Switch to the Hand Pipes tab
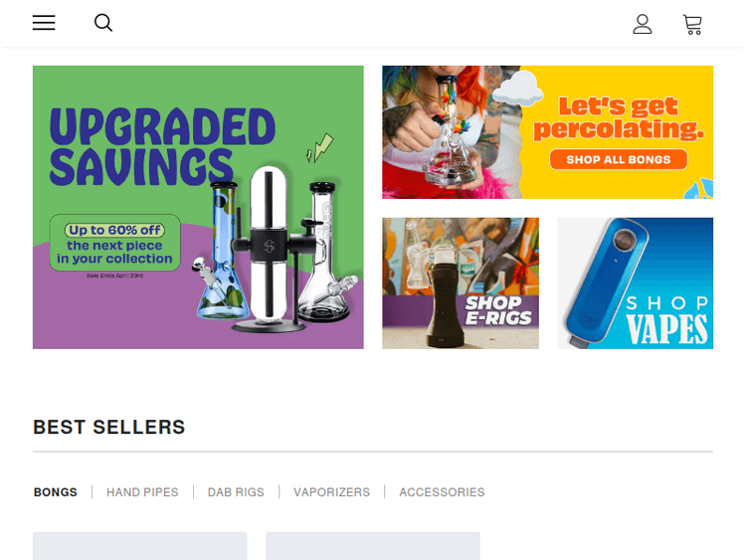 click(142, 492)
